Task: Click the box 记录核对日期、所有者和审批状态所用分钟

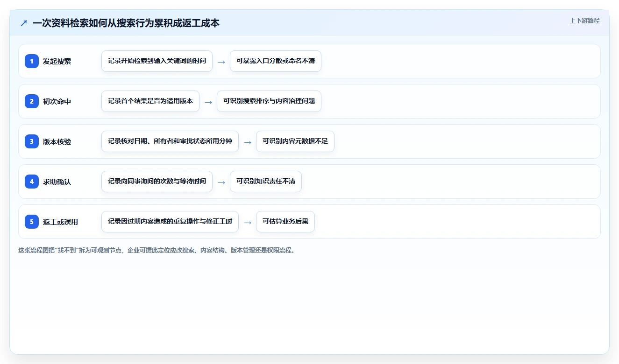Action: coord(170,141)
